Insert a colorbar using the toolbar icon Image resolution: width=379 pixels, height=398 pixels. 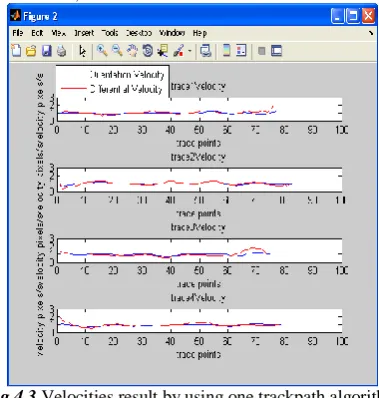coord(227,51)
